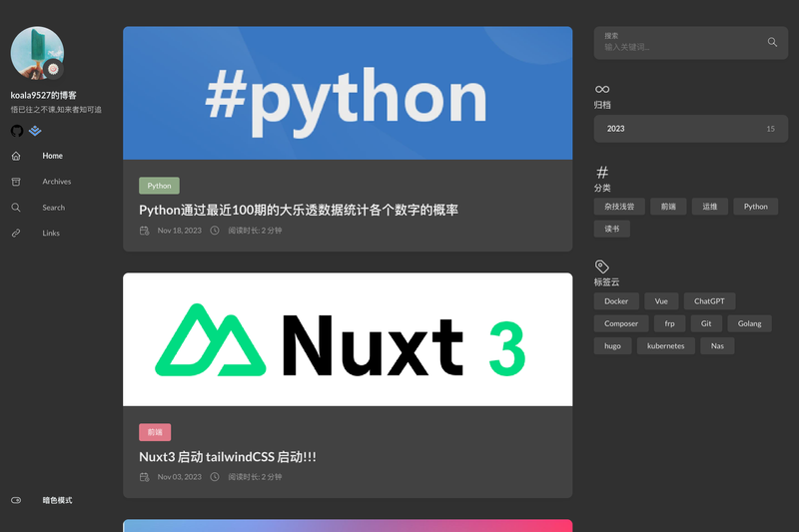
Task: Click the tag cloud section icon
Action: 602,266
